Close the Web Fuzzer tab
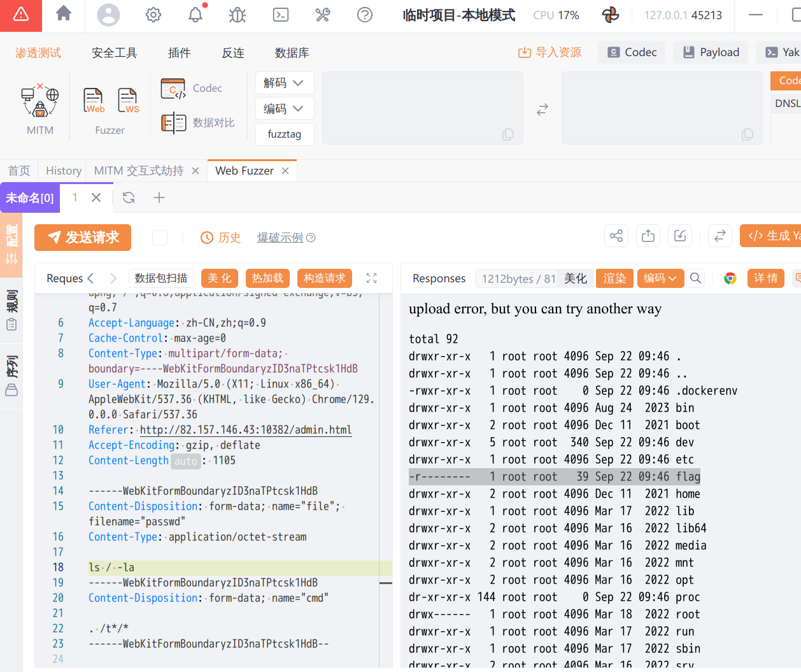Screen dimensions: 801x672 coord(285,171)
